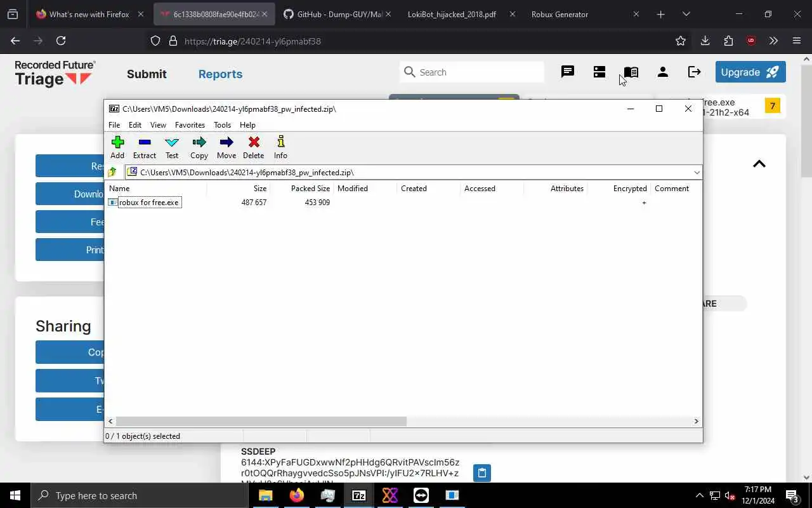Click the Triage Submit link

click(147, 74)
